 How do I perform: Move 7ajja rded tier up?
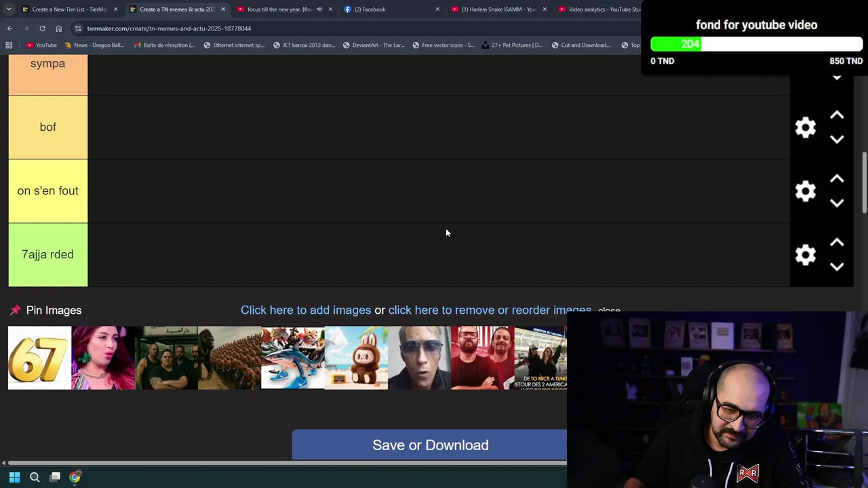[837, 243]
